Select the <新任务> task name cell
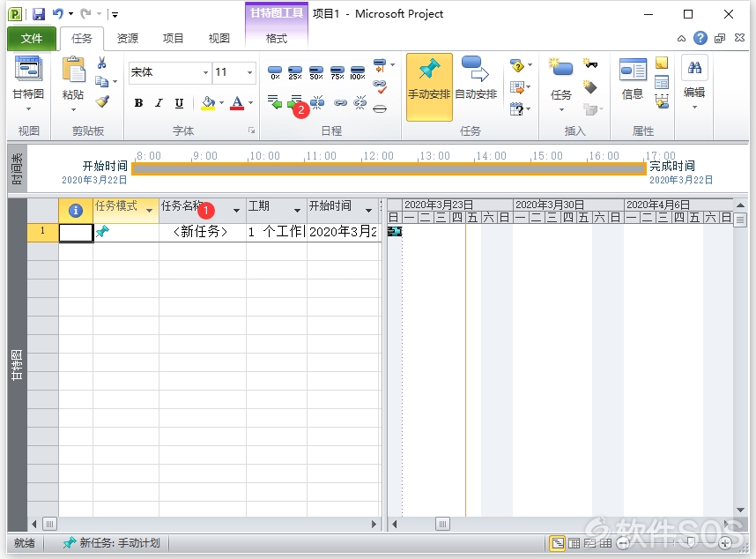756x559 pixels. 203,232
